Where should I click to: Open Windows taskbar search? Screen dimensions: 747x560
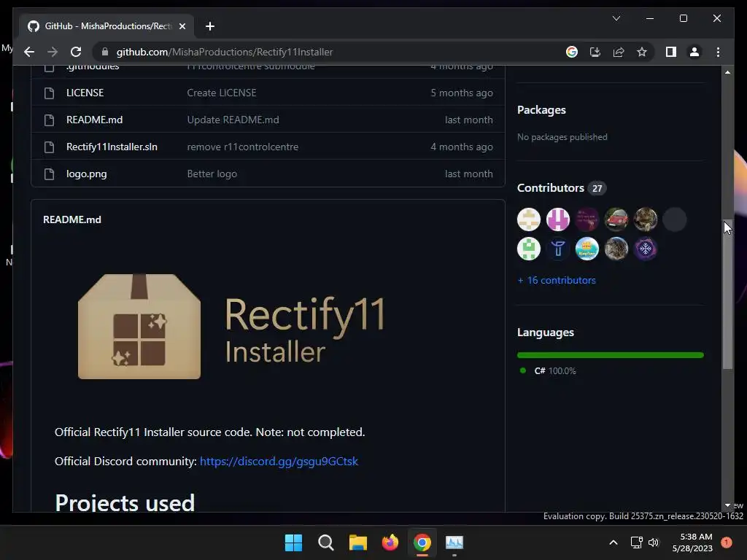click(326, 542)
